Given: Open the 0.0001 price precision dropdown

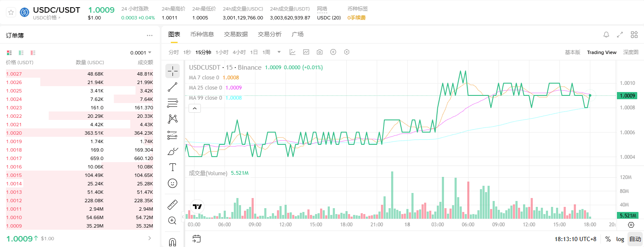Looking at the screenshot, I should point(141,53).
